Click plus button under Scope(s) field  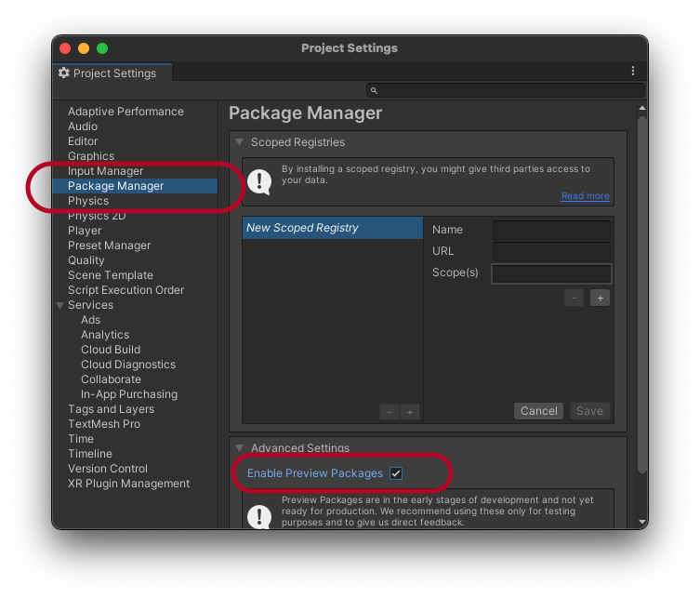(600, 298)
